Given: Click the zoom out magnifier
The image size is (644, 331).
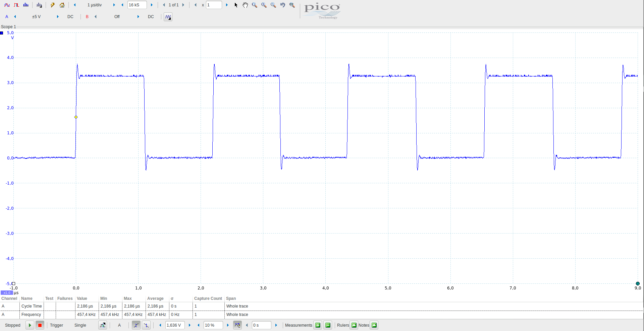Looking at the screenshot, I should pyautogui.click(x=273, y=5).
